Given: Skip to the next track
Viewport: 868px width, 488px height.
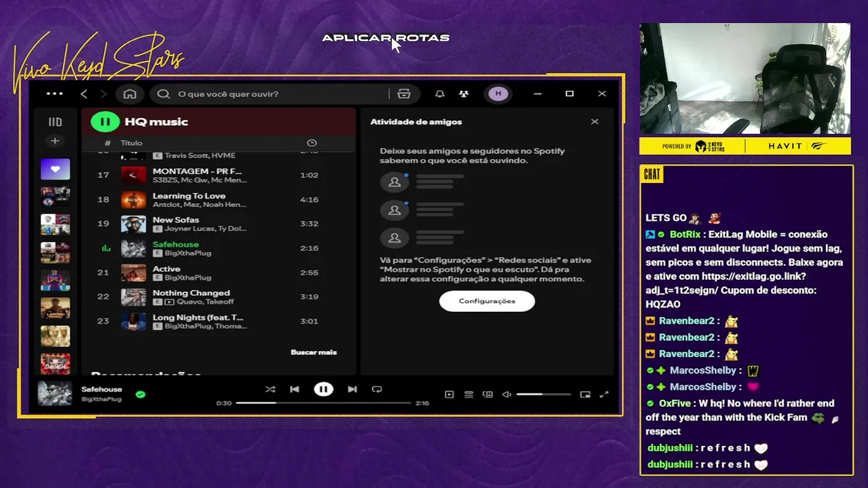Looking at the screenshot, I should point(352,390).
